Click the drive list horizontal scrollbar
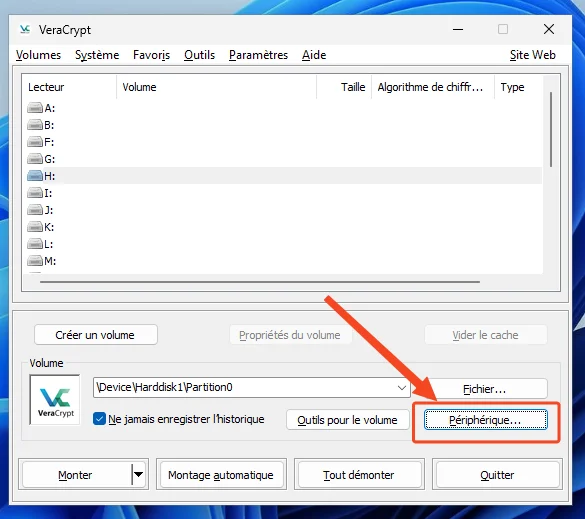The height and width of the screenshot is (519, 585). click(260, 282)
